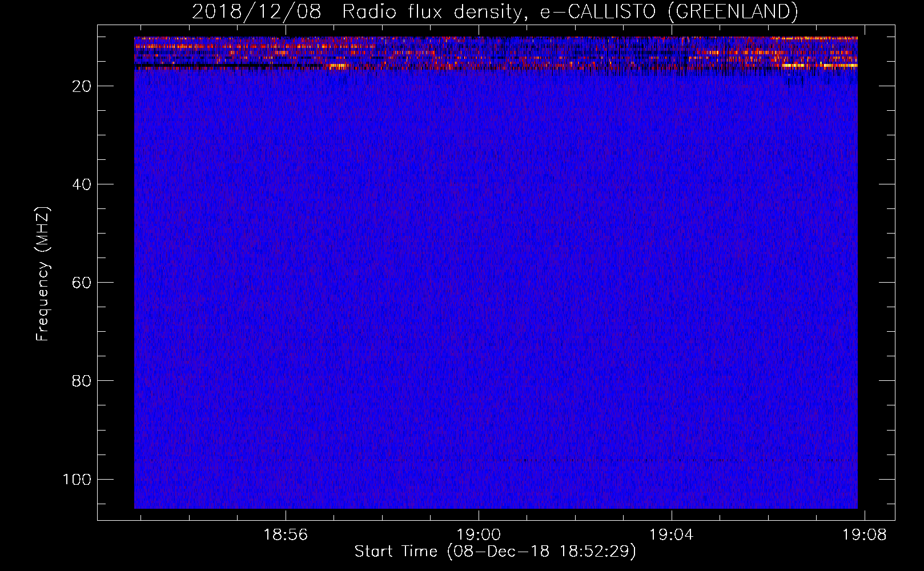
Task: Click the 100 frequency tick label
Action: [x=77, y=479]
